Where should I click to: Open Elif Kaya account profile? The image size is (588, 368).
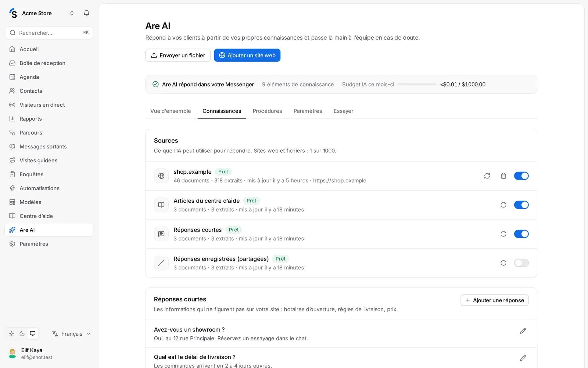[x=49, y=353]
